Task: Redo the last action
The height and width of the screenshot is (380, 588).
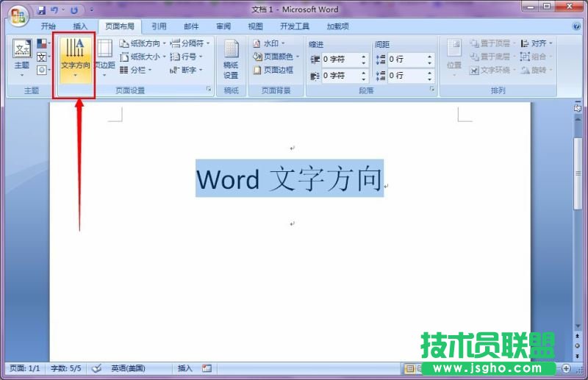Action: (x=74, y=10)
